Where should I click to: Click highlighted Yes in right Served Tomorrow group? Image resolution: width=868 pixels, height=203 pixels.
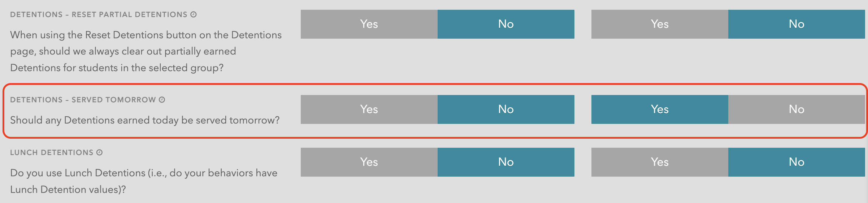click(x=660, y=109)
